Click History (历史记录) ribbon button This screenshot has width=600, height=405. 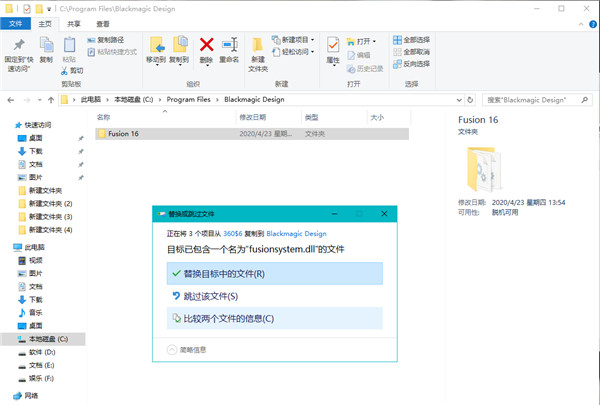pos(365,69)
